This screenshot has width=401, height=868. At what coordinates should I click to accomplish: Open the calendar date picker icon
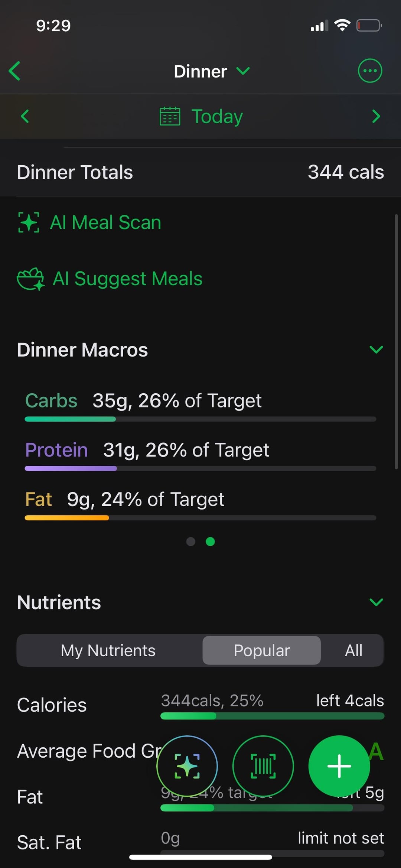pyautogui.click(x=170, y=116)
